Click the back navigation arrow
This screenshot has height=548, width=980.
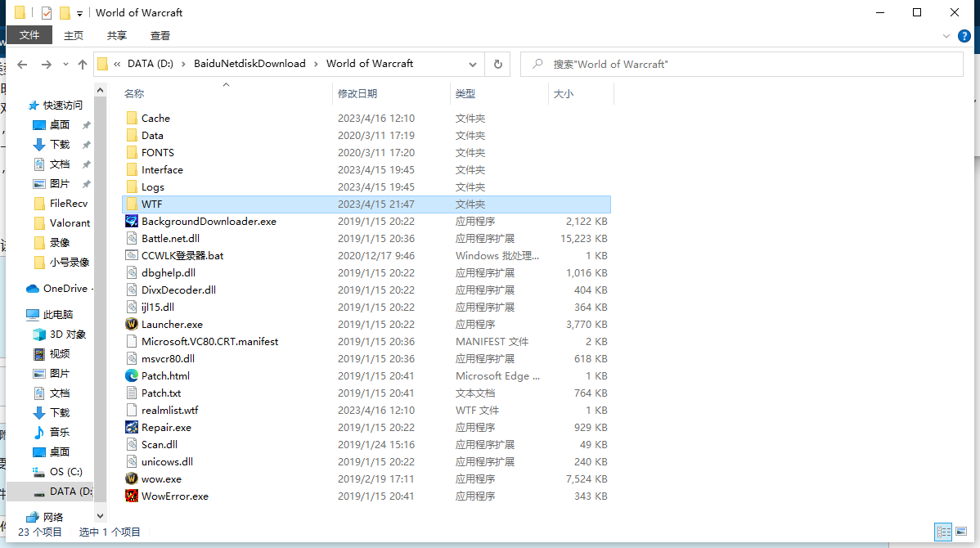[x=22, y=64]
